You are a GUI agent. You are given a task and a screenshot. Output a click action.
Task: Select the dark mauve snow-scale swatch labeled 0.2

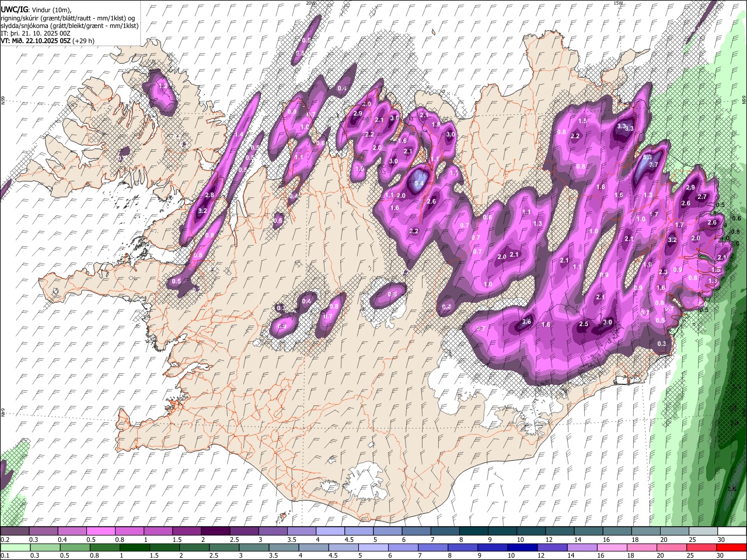click(14, 531)
